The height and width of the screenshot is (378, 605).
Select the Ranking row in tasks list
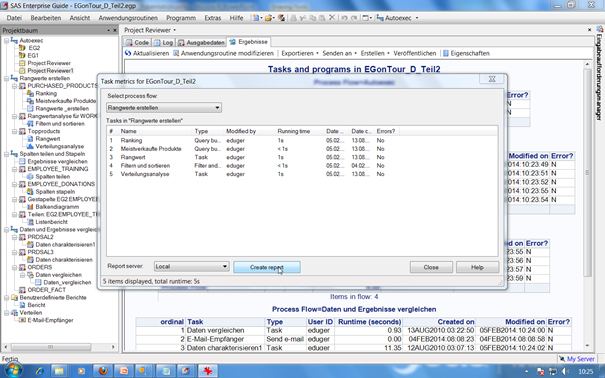[253, 140]
